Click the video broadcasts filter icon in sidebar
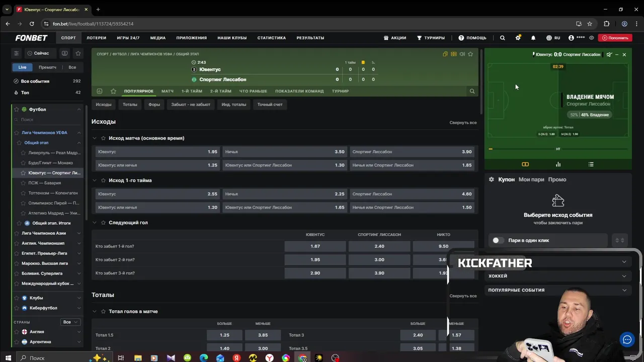 [64, 53]
